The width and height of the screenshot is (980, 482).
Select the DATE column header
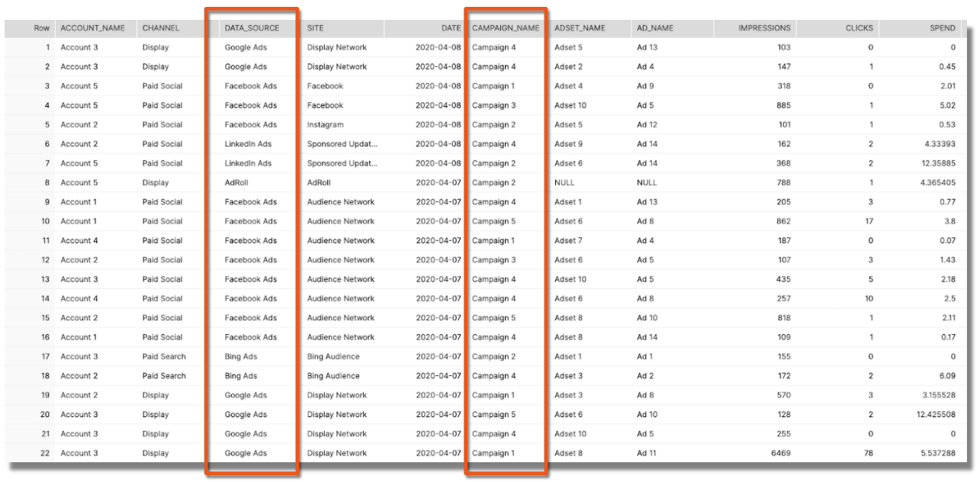click(451, 28)
